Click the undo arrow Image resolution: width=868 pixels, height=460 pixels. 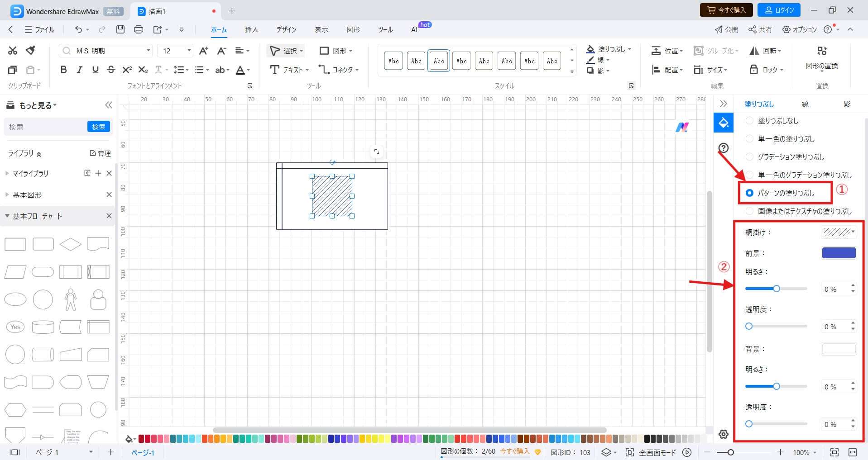tap(78, 29)
